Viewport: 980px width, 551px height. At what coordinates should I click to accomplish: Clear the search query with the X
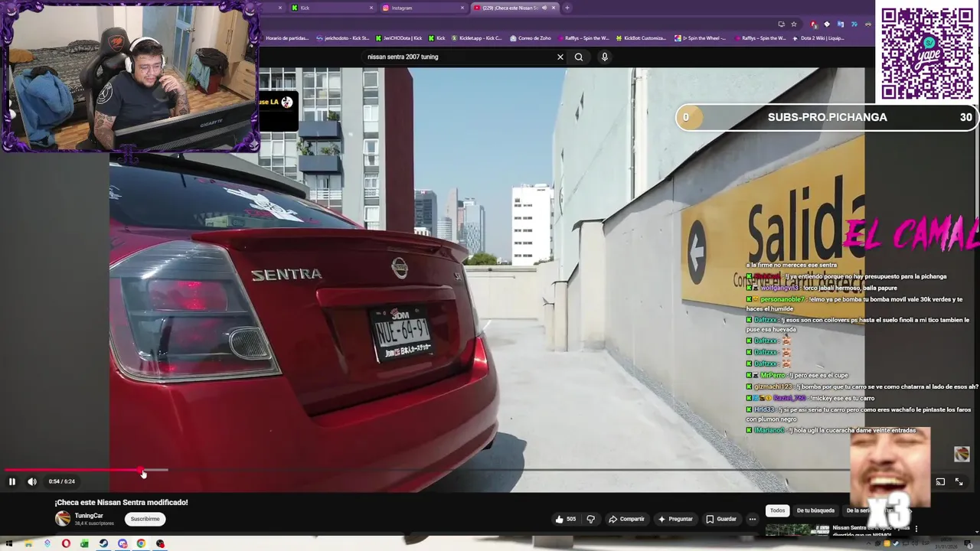tap(560, 57)
